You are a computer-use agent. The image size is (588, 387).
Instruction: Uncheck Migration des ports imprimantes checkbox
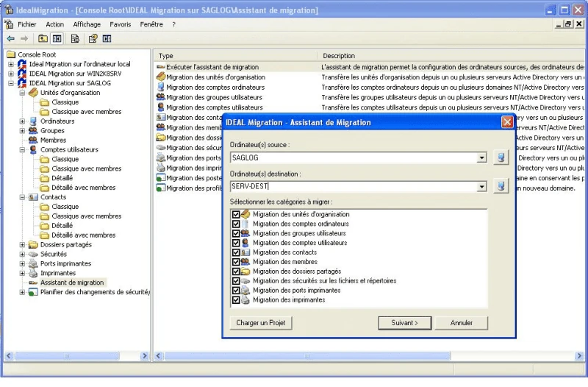pyautogui.click(x=236, y=290)
